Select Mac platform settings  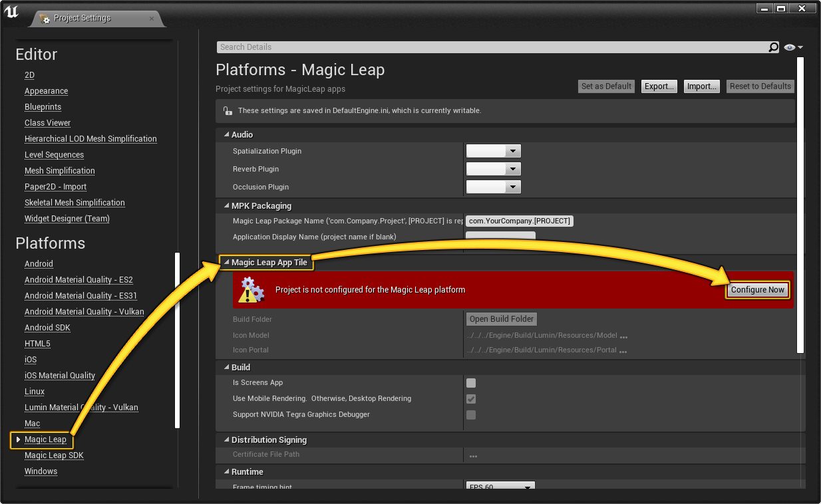(x=32, y=424)
